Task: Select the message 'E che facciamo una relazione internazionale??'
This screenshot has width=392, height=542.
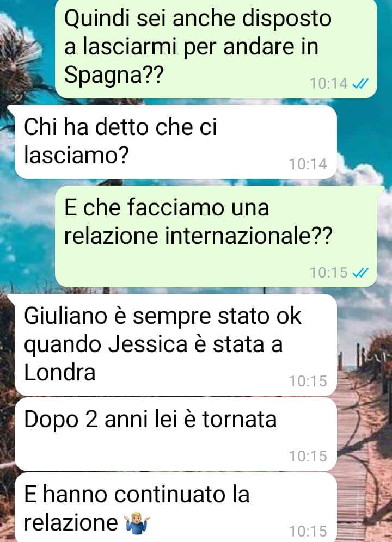Action: (216, 236)
